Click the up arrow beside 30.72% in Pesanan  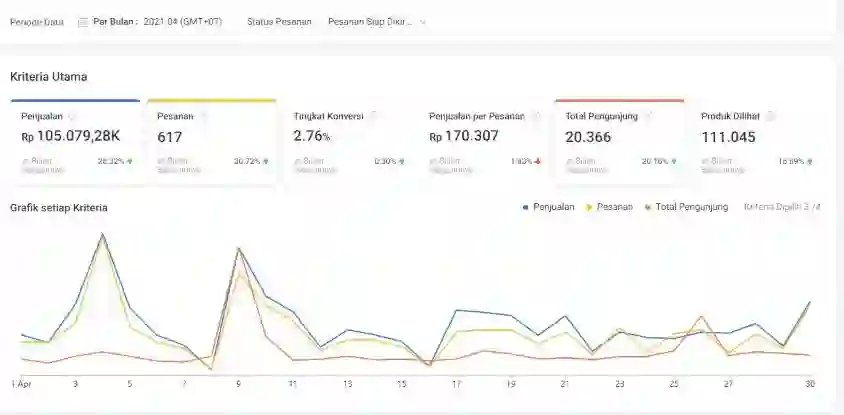pyautogui.click(x=266, y=161)
